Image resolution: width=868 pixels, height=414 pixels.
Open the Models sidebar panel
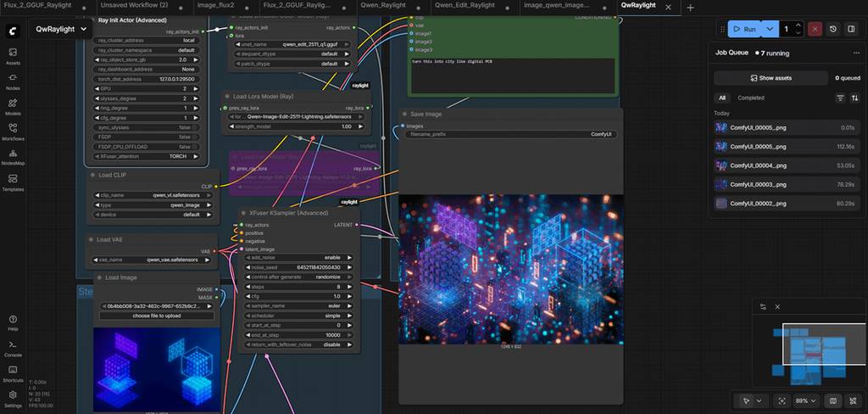13,106
